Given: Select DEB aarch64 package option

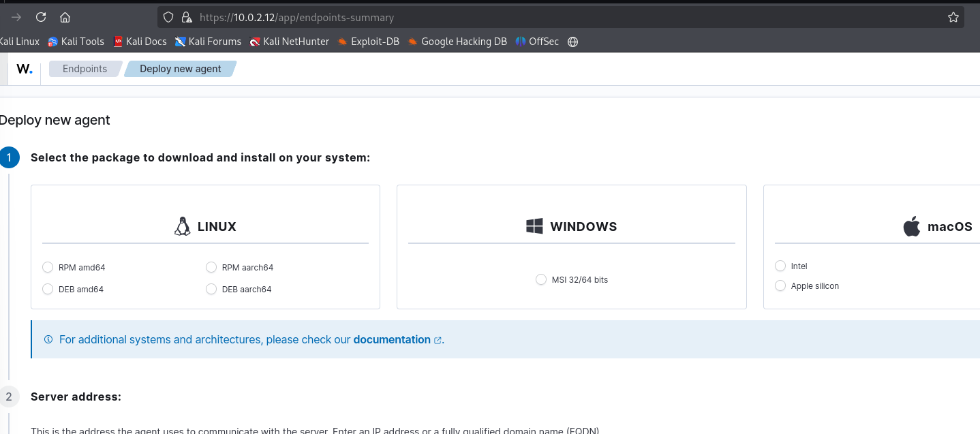Looking at the screenshot, I should click(211, 289).
